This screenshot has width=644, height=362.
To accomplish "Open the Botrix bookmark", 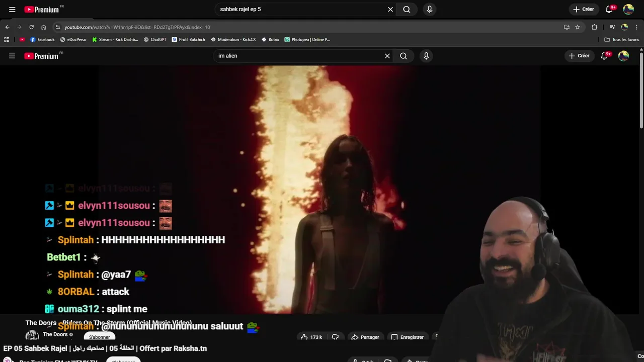I will [270, 39].
